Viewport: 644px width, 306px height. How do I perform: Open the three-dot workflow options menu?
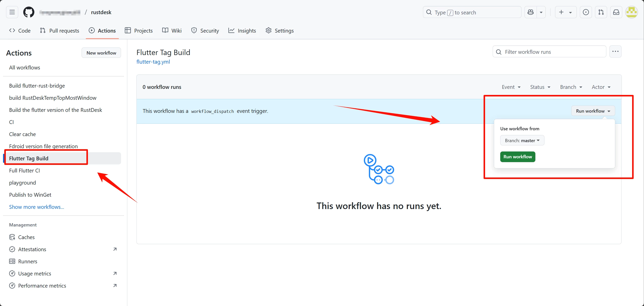tap(615, 52)
